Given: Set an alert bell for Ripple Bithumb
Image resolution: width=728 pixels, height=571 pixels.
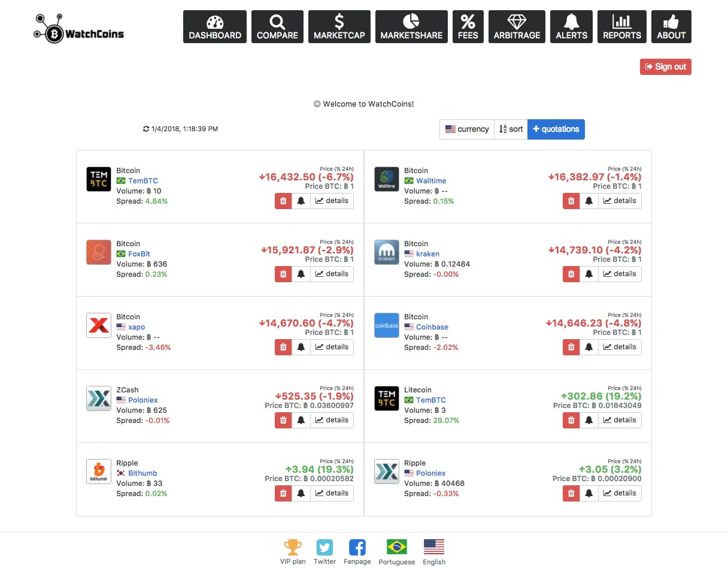Looking at the screenshot, I should click(301, 494).
